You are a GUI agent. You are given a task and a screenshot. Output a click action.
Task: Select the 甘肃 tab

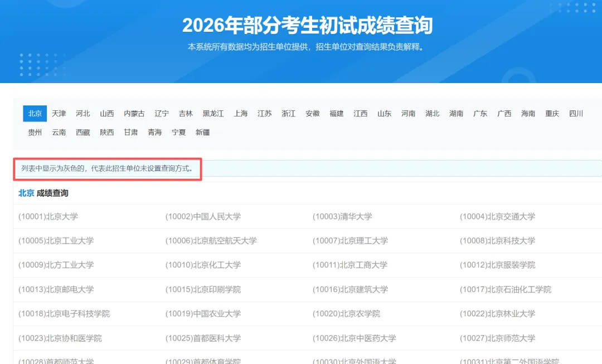(130, 133)
